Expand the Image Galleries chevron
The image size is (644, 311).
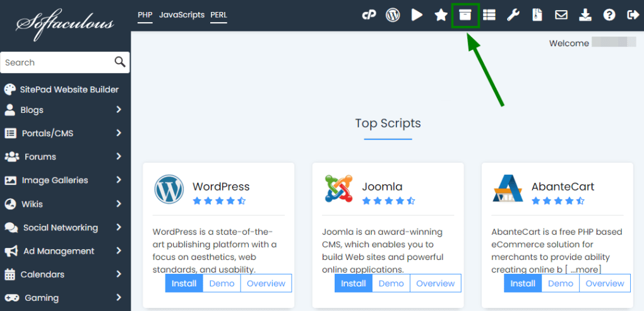coord(119,180)
